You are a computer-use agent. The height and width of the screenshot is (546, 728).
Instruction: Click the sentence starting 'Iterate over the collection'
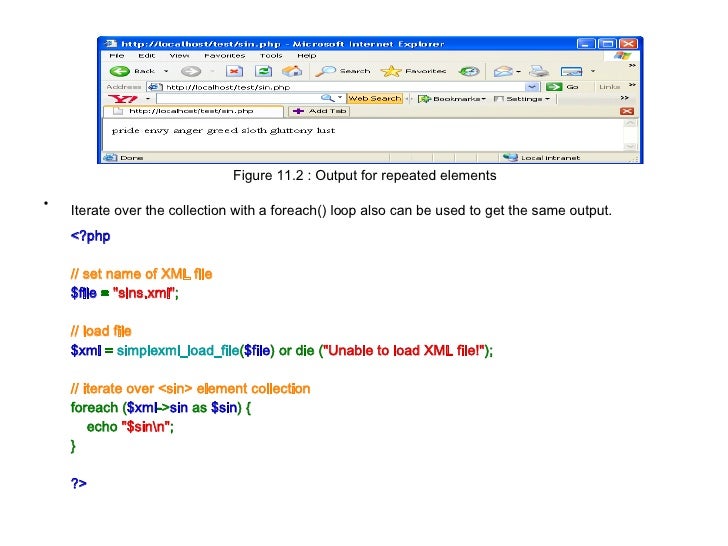[341, 210]
